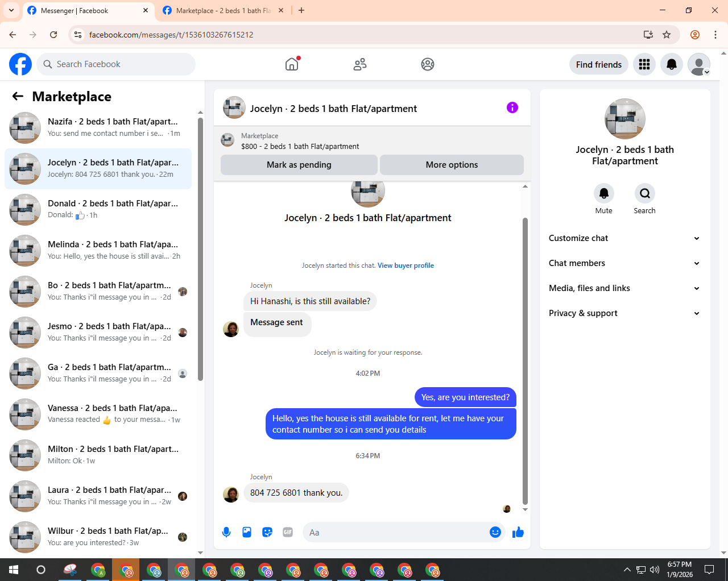Image resolution: width=728 pixels, height=581 pixels.
Task: Click the back arrow next to Marketplace
Action: (18, 97)
